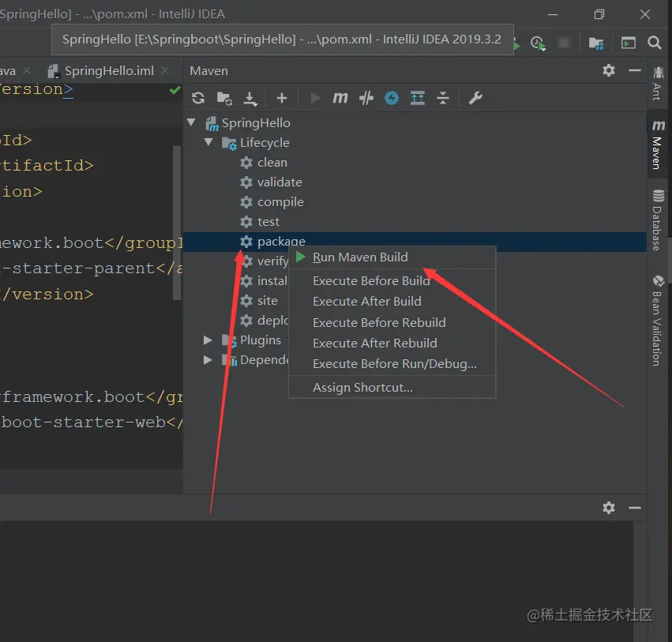Close the SpringHello.iml tab
This screenshot has height=642, width=672.
click(165, 71)
